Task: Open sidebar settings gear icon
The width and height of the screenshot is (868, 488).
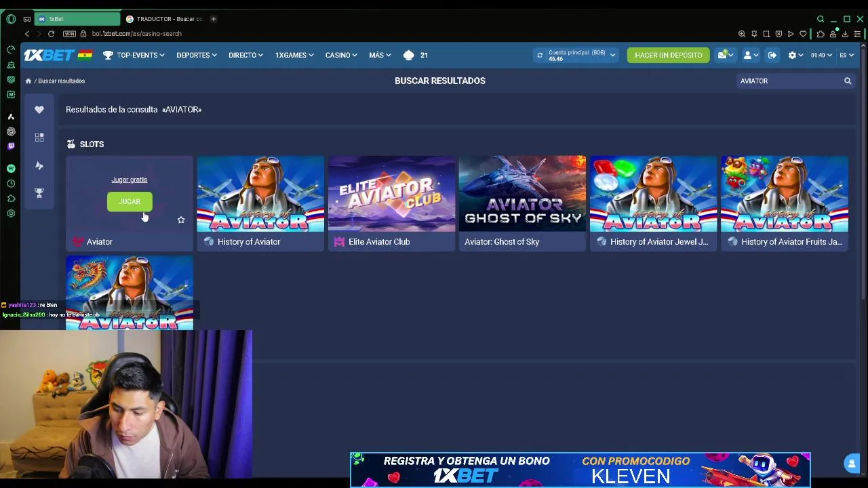Action: pyautogui.click(x=11, y=213)
